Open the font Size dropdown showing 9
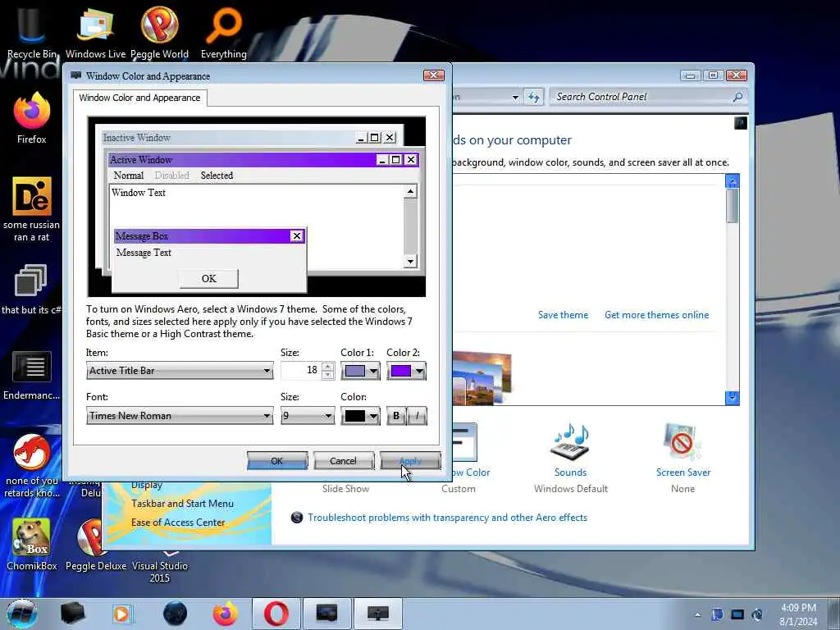840x630 pixels. coord(308,416)
